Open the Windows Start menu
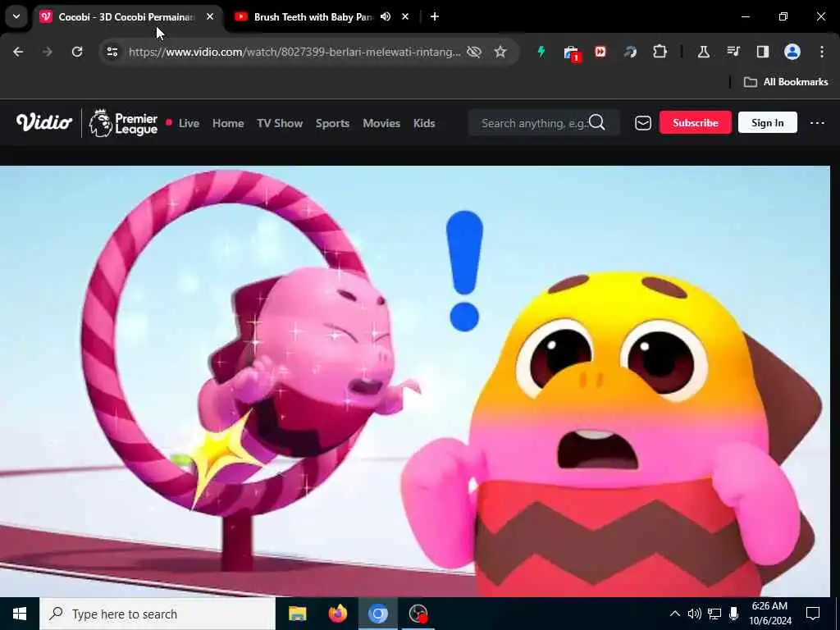The width and height of the screenshot is (840, 630). pyautogui.click(x=20, y=614)
